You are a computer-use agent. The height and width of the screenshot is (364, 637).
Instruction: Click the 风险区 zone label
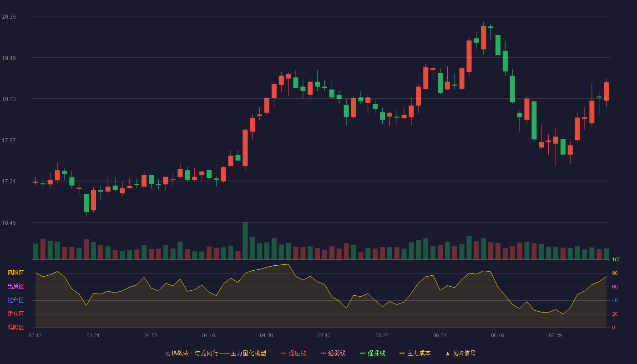click(x=15, y=273)
